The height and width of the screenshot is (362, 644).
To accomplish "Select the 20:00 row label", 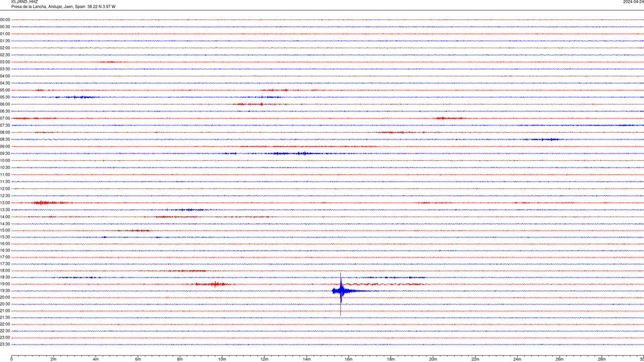I will click(x=5, y=297).
